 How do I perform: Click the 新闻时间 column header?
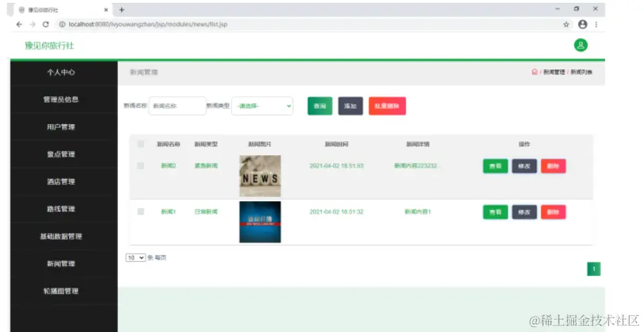click(x=337, y=143)
